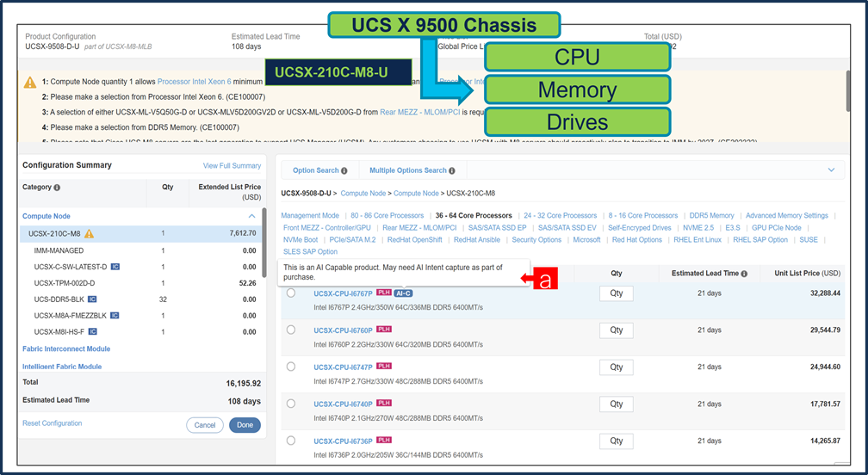Click the Qty field for UCSX-CPU-I6747P

[x=617, y=367]
